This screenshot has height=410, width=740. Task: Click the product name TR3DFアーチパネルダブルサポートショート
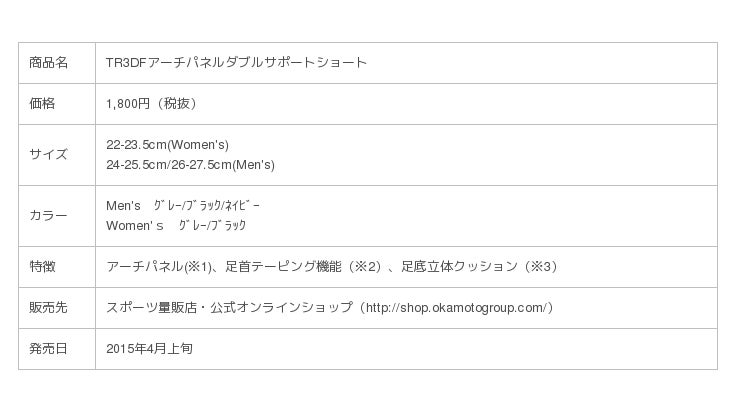pos(236,62)
